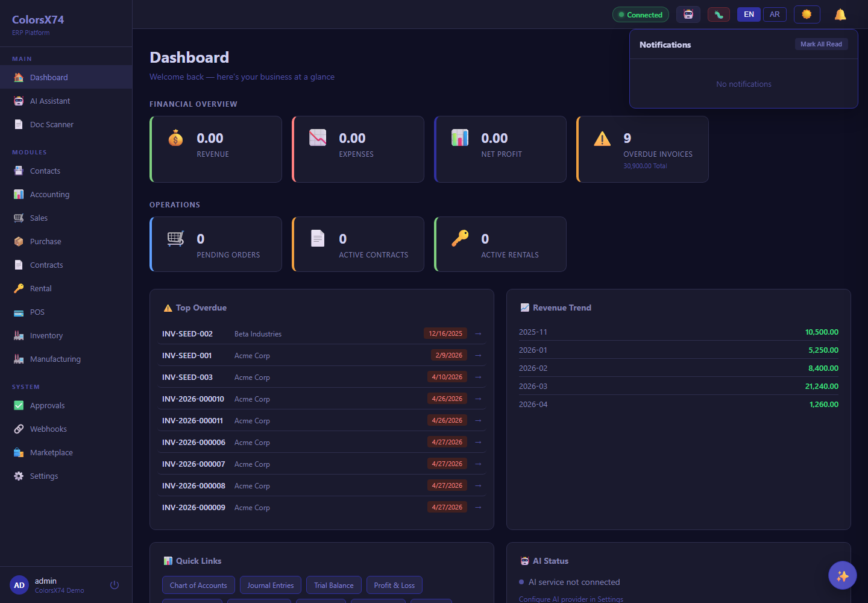Click the POS card icon in sidebar

19,312
